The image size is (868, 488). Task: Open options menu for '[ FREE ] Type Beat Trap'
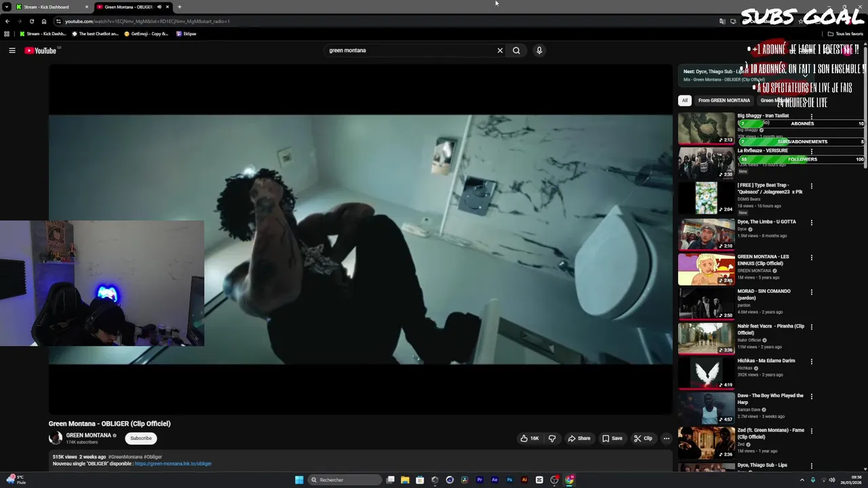tap(811, 186)
